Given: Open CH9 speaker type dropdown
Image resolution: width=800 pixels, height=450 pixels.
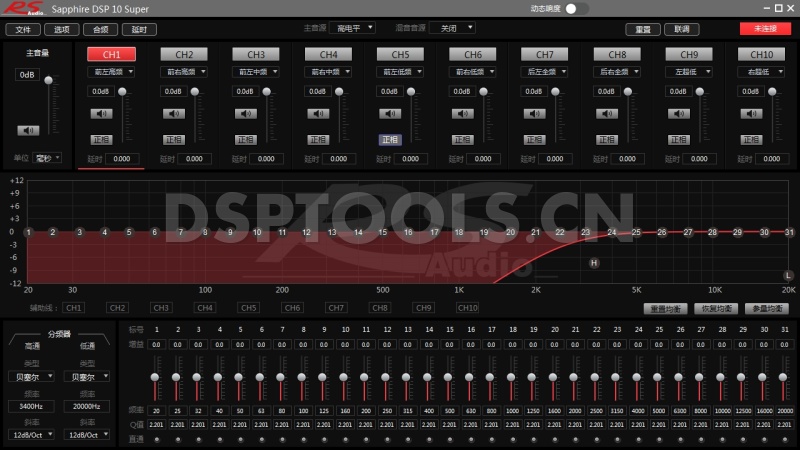Looking at the screenshot, I should 688,72.
